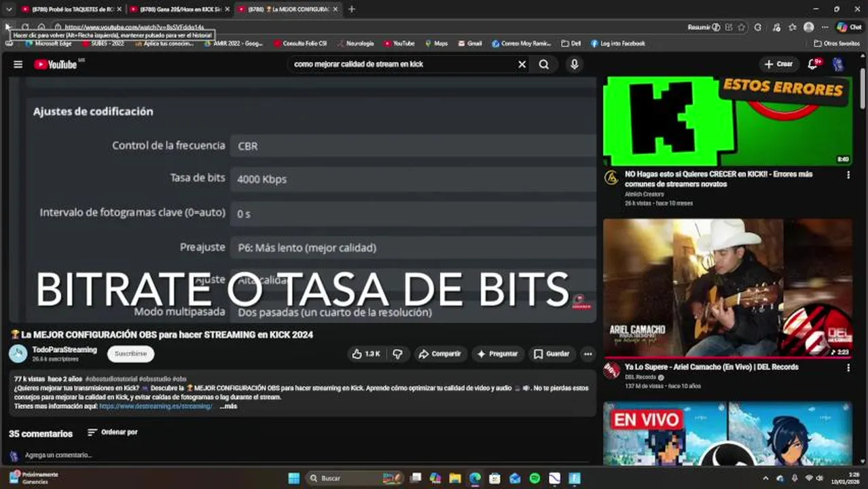The height and width of the screenshot is (489, 868).
Task: Open the Edge Copilot Chat button
Action: [849, 27]
